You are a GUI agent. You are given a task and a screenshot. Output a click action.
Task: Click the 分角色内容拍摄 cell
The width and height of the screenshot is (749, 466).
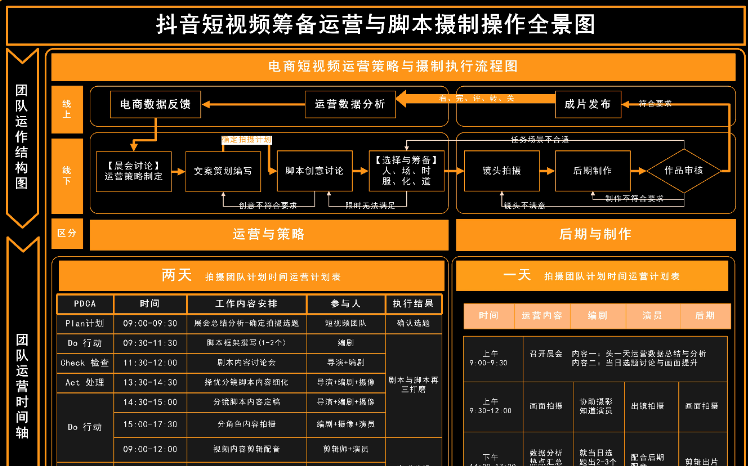pos(246,424)
